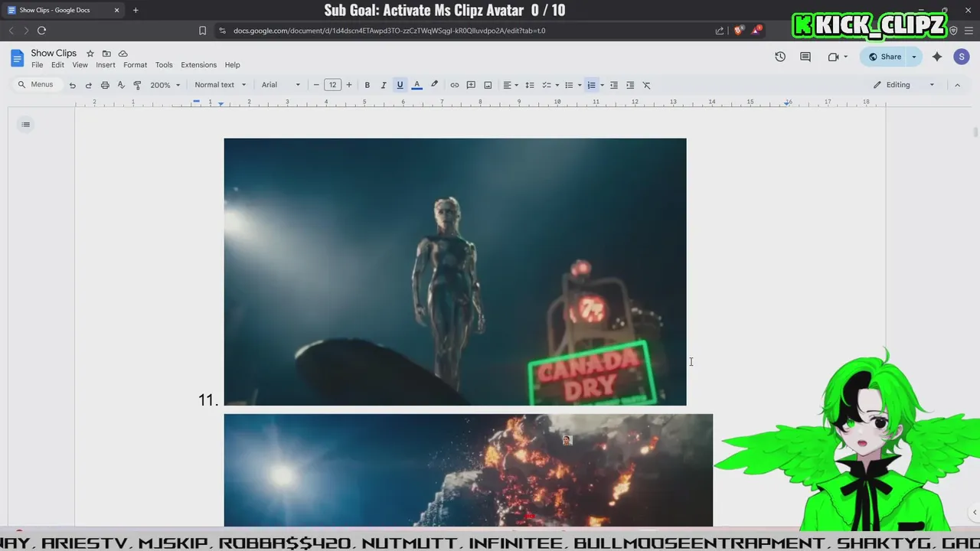The height and width of the screenshot is (551, 980).
Task: Decrease indent of selected paragraph
Action: pyautogui.click(x=613, y=85)
